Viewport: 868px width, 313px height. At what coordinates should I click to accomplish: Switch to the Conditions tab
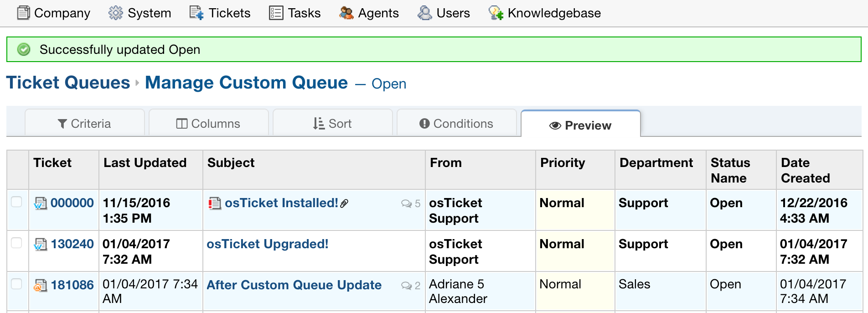(x=457, y=123)
